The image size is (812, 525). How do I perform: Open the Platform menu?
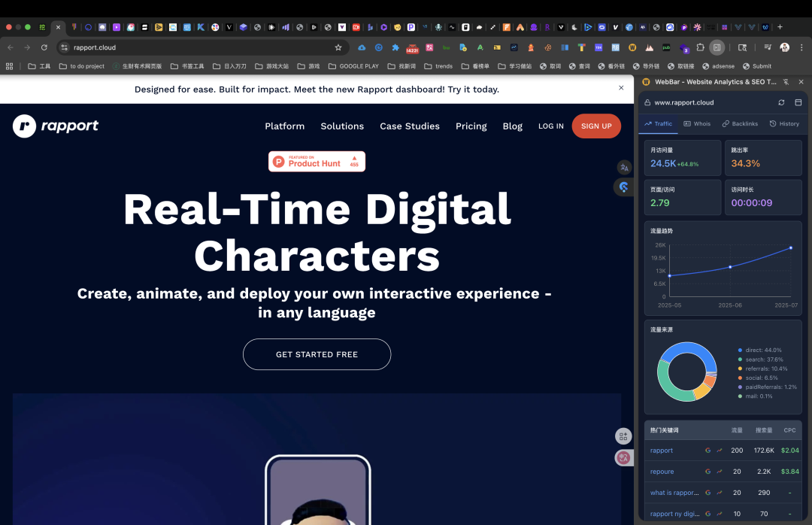(x=284, y=126)
